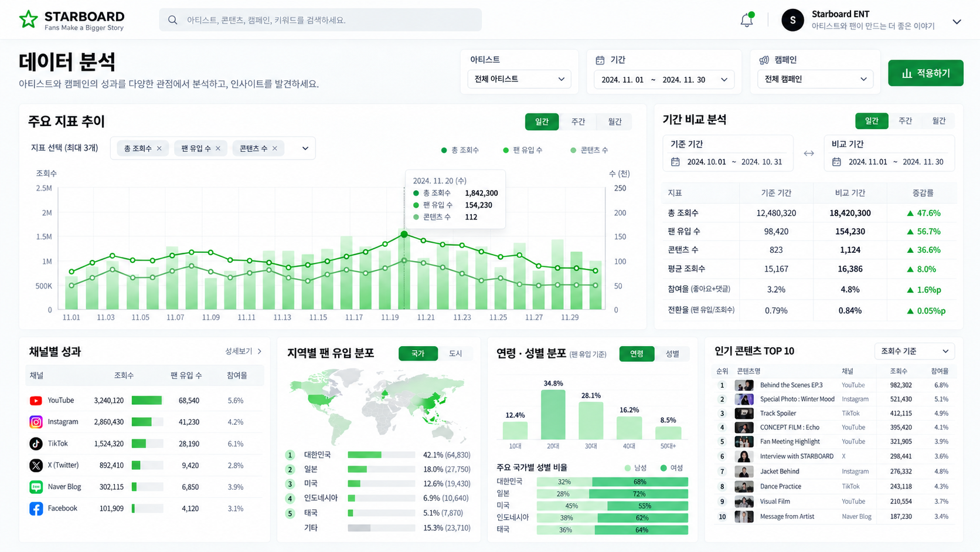Click the Special Photo : Winter Mood thumbnail
The width and height of the screenshot is (980, 552).
coord(744,399)
